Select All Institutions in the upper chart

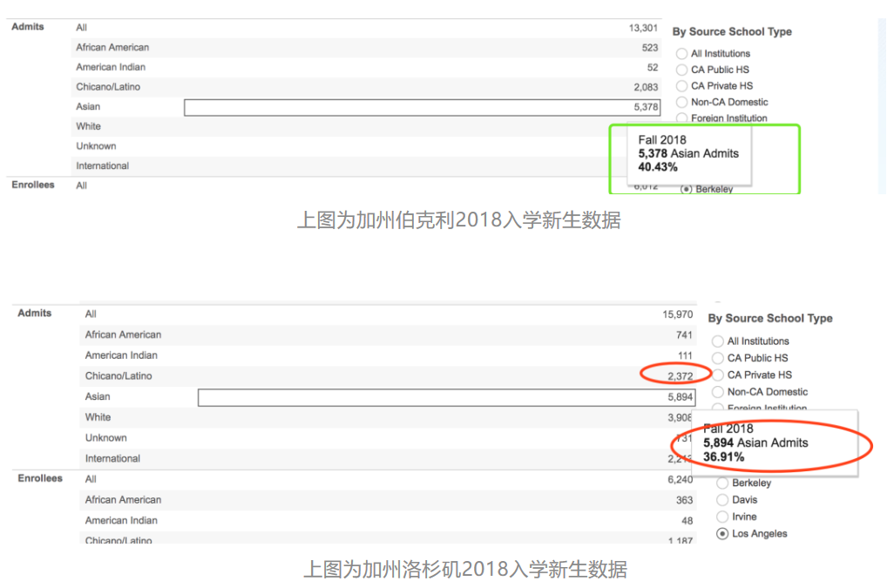(x=681, y=54)
